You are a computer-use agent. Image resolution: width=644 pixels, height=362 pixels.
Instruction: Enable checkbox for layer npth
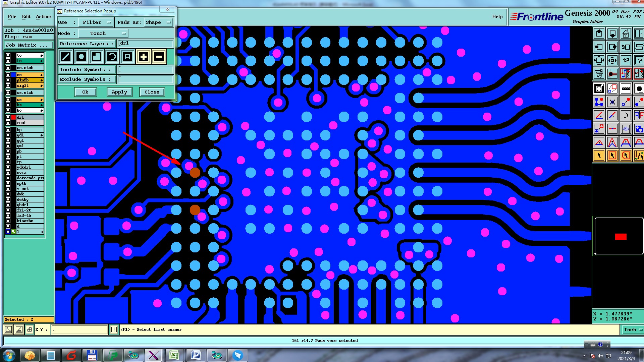pos(8,183)
